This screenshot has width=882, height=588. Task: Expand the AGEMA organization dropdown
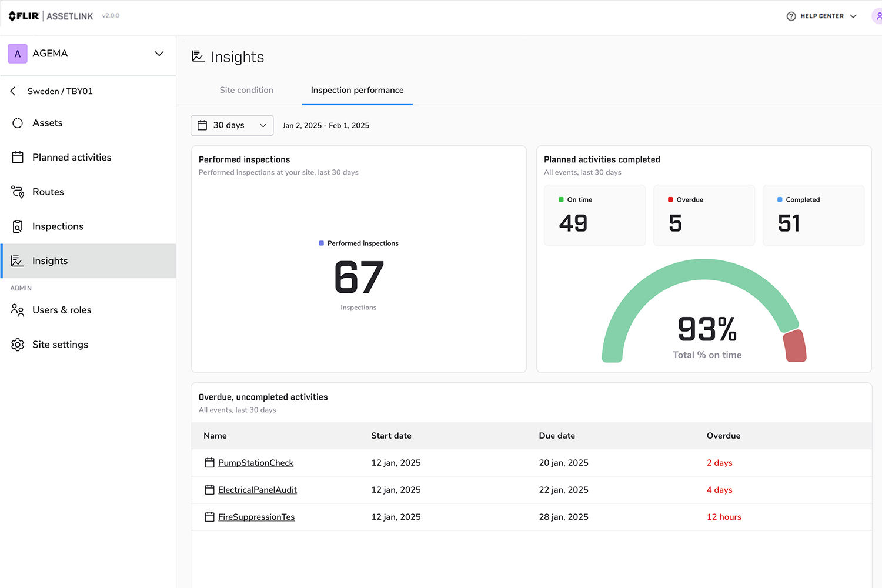159,54
